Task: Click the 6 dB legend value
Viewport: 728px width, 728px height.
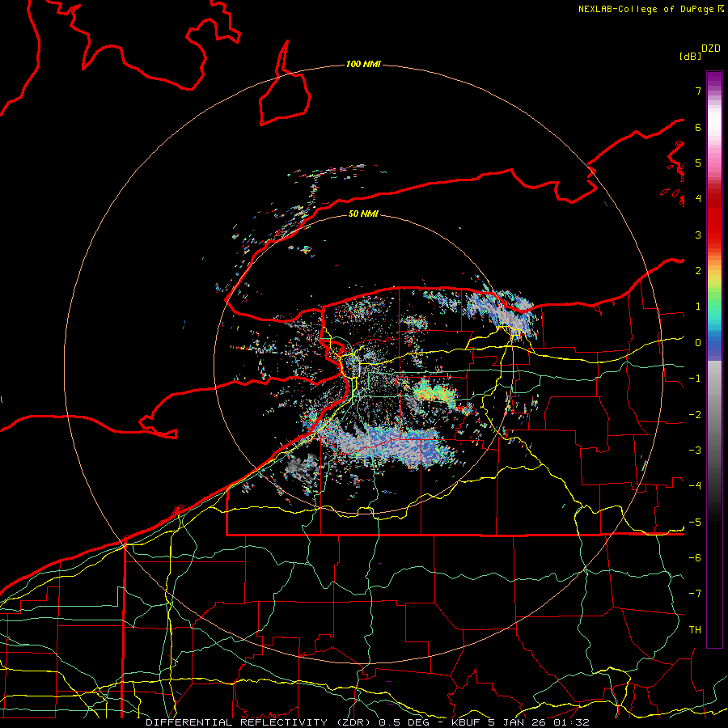Action: point(698,127)
